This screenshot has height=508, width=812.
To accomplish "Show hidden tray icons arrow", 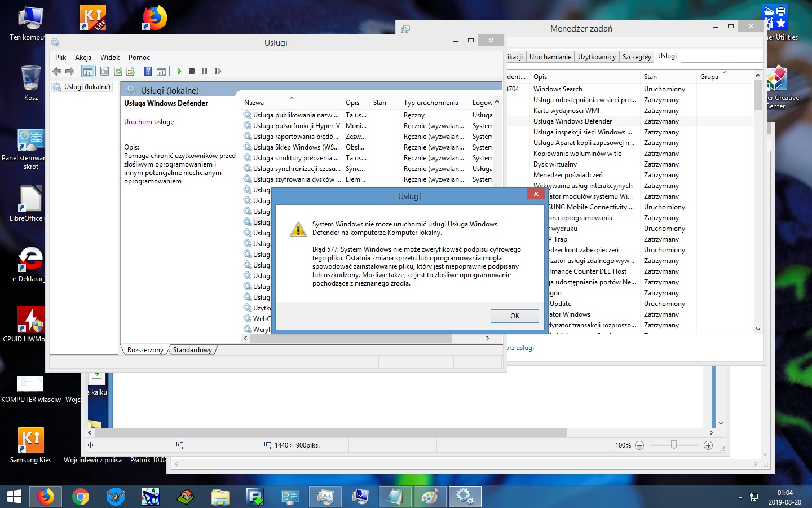I will (x=740, y=497).
